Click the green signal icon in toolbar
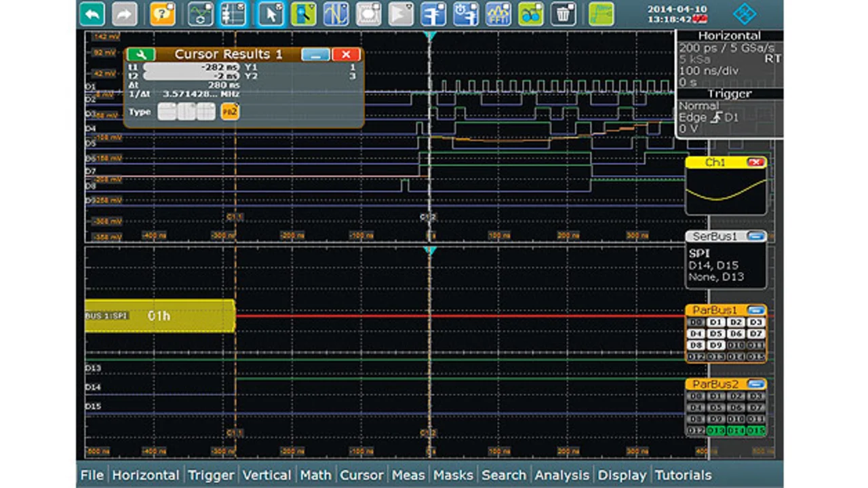 (x=601, y=14)
